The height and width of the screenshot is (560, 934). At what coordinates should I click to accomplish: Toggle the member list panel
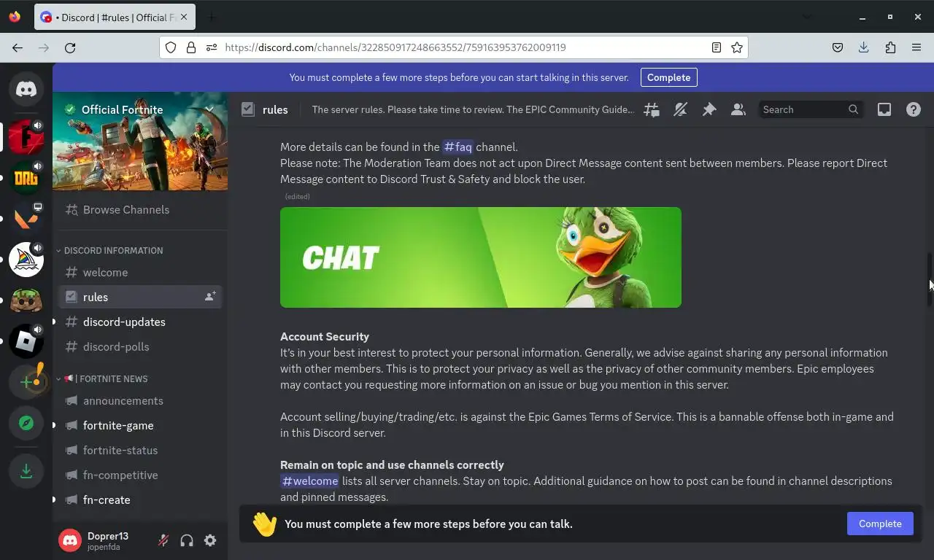pyautogui.click(x=738, y=109)
